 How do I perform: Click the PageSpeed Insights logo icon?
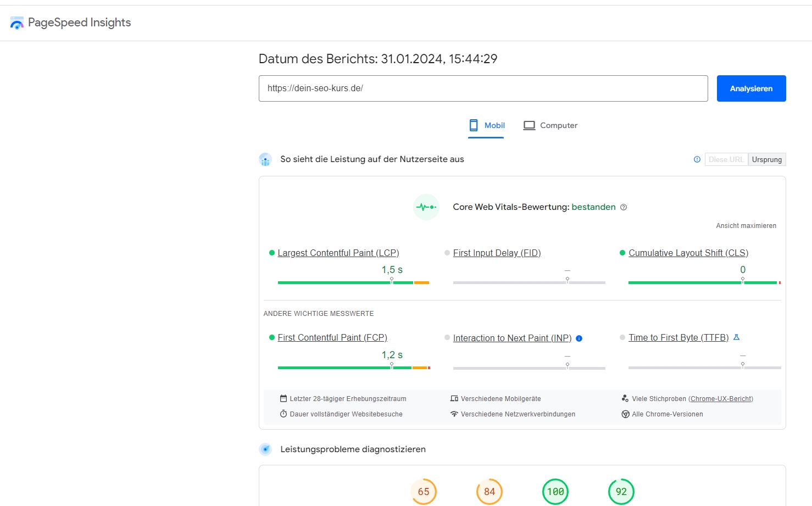pos(17,23)
